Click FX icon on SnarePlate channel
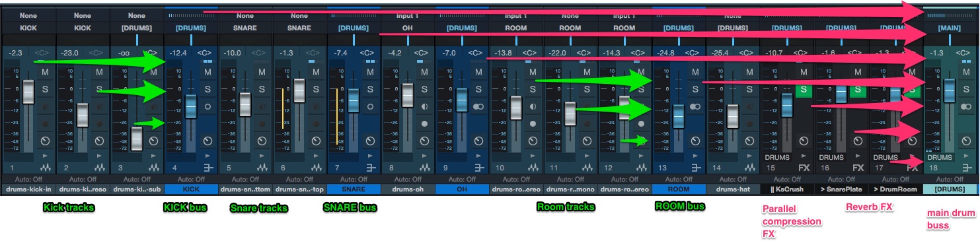Screen dimensions: 980x243 point(858,168)
